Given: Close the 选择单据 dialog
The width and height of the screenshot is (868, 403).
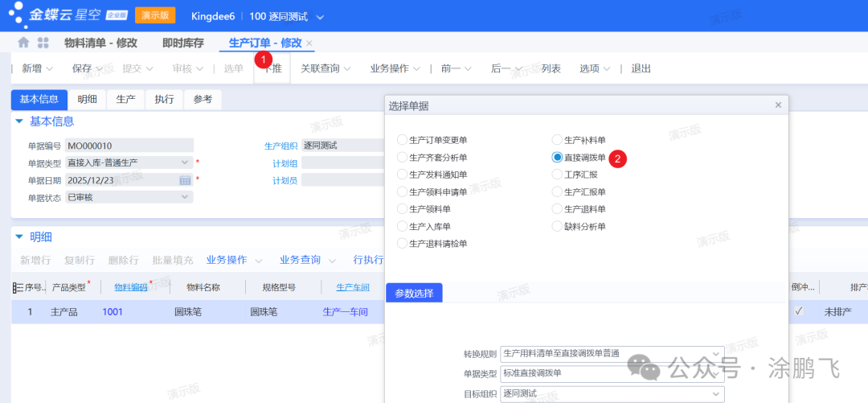Looking at the screenshot, I should [x=777, y=105].
